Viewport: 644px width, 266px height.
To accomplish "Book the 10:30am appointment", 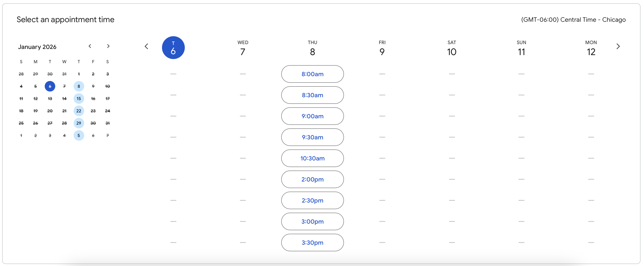I will point(312,158).
